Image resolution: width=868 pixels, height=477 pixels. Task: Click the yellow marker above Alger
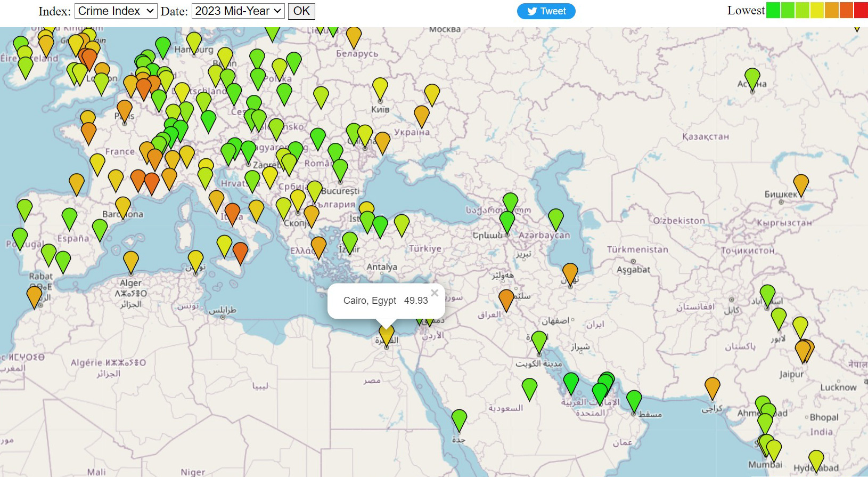click(131, 261)
